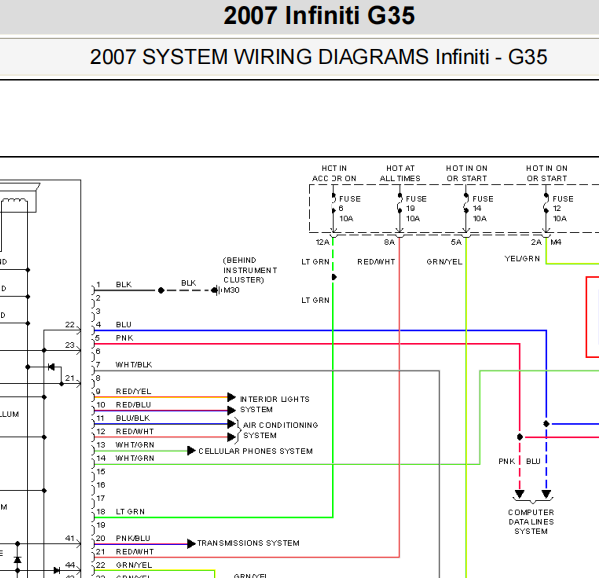This screenshot has height=578, width=599.
Task: Click the M30 ground connector label
Action: coord(232,290)
